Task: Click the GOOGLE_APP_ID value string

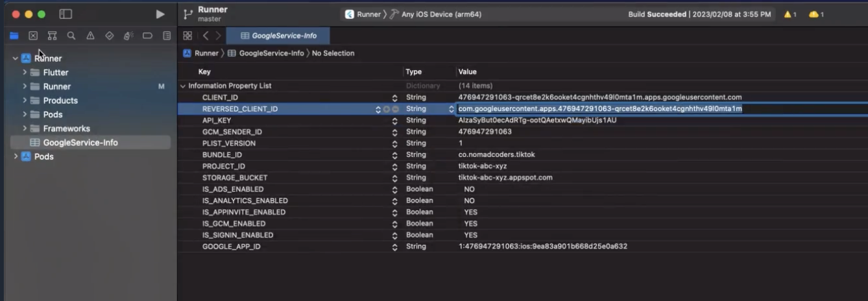Action: coord(542,247)
